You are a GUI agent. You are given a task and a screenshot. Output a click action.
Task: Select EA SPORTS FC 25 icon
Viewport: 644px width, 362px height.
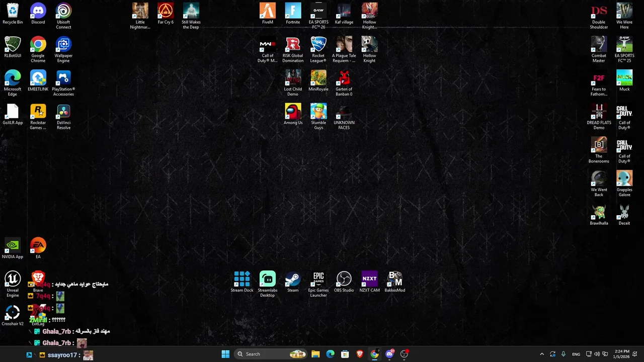click(x=624, y=50)
